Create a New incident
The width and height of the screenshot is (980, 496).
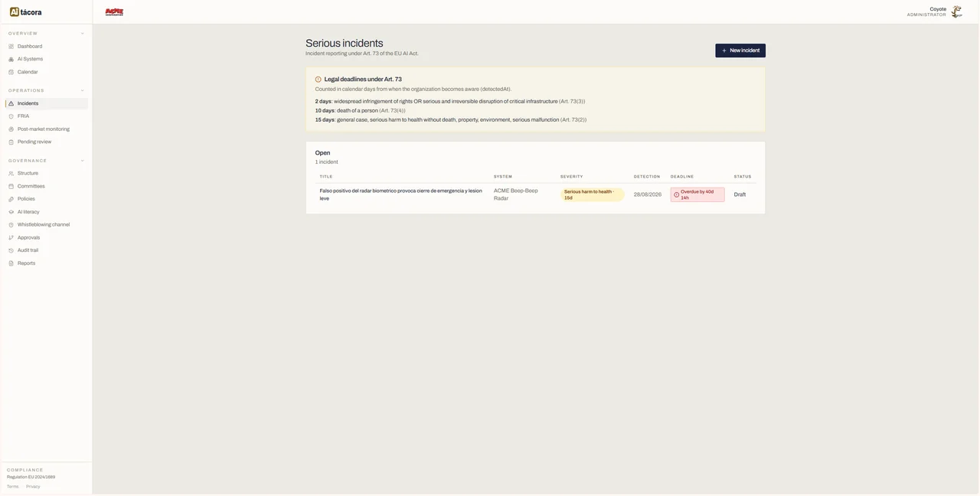coord(740,51)
